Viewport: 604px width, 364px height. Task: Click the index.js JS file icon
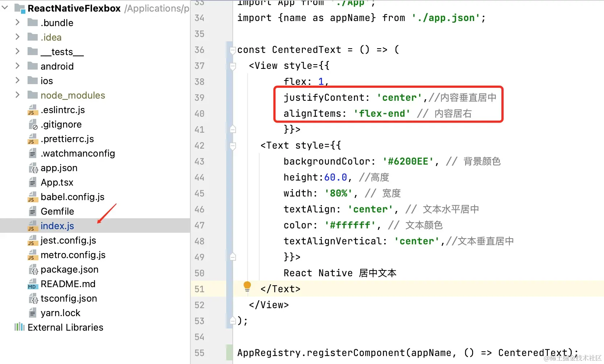tap(33, 226)
